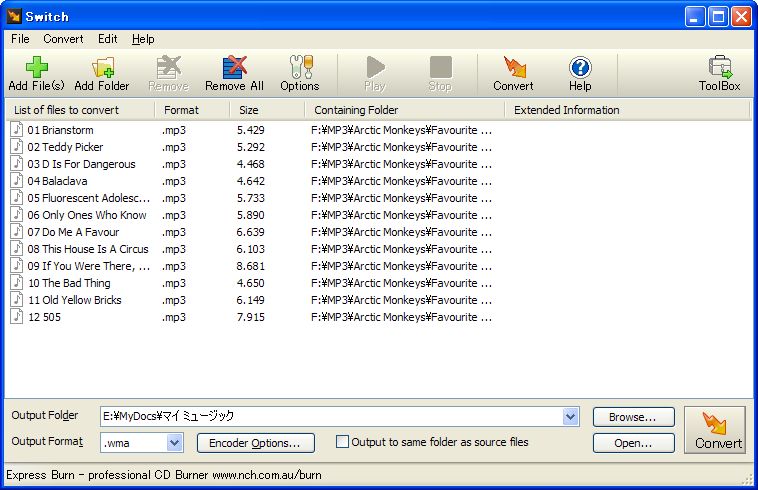
Task: Select the file icon for 02 Teddy Picker
Action: pos(17,146)
